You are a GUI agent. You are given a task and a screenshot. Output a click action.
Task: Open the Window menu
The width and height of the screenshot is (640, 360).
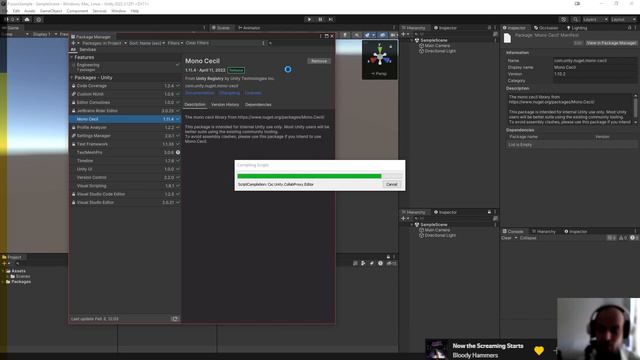point(118,11)
